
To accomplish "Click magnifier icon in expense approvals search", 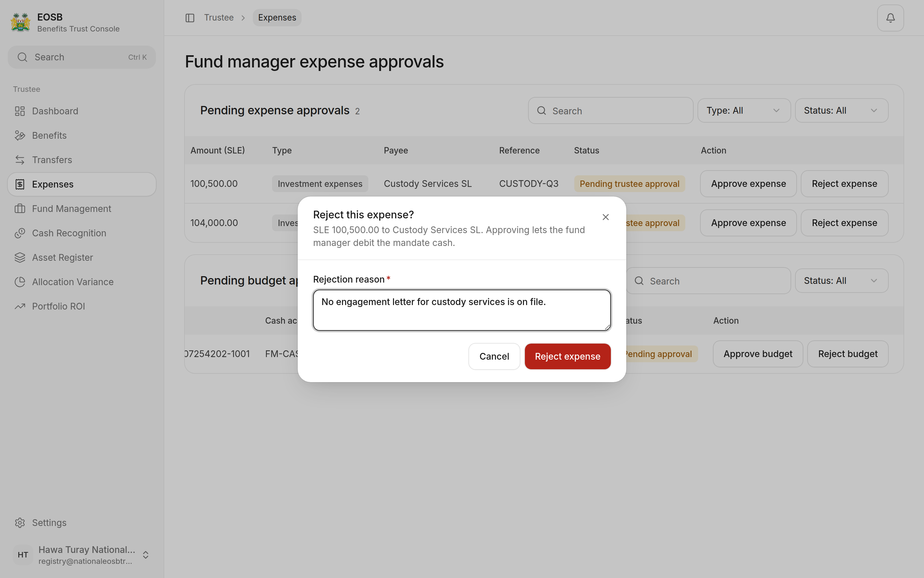I will 542,111.
